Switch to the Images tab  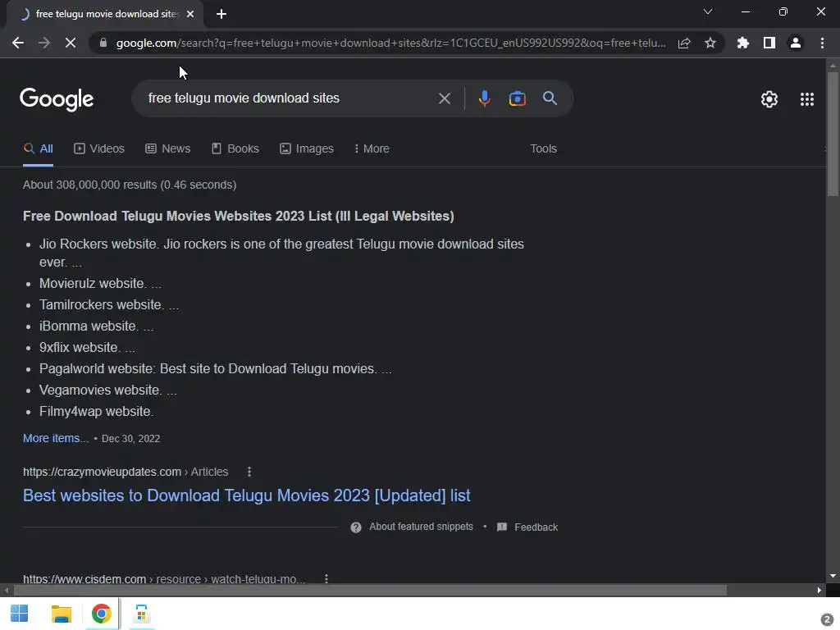click(307, 149)
